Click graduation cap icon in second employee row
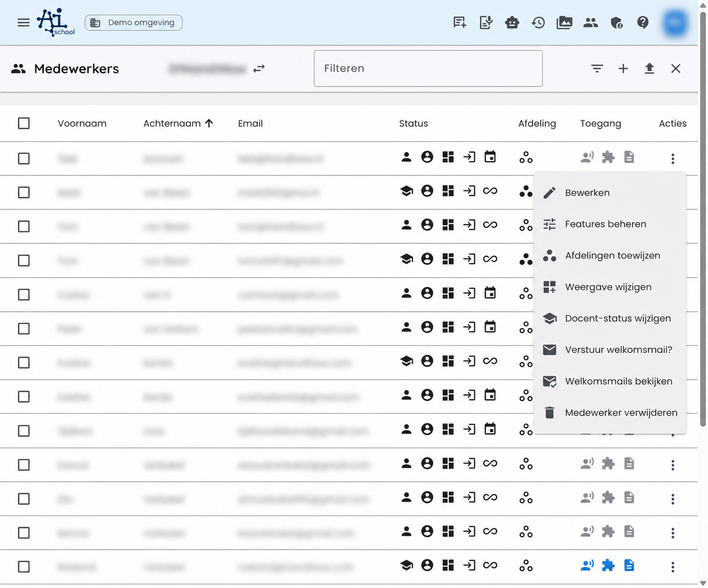 (x=406, y=191)
